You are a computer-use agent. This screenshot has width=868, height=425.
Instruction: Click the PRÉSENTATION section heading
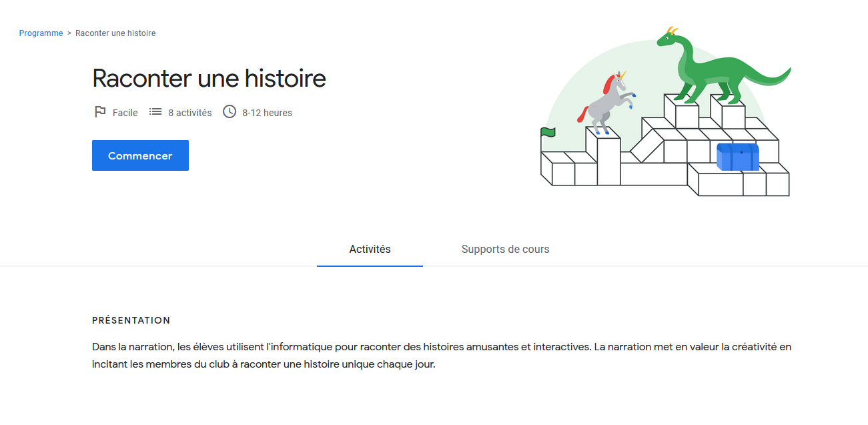coord(131,320)
